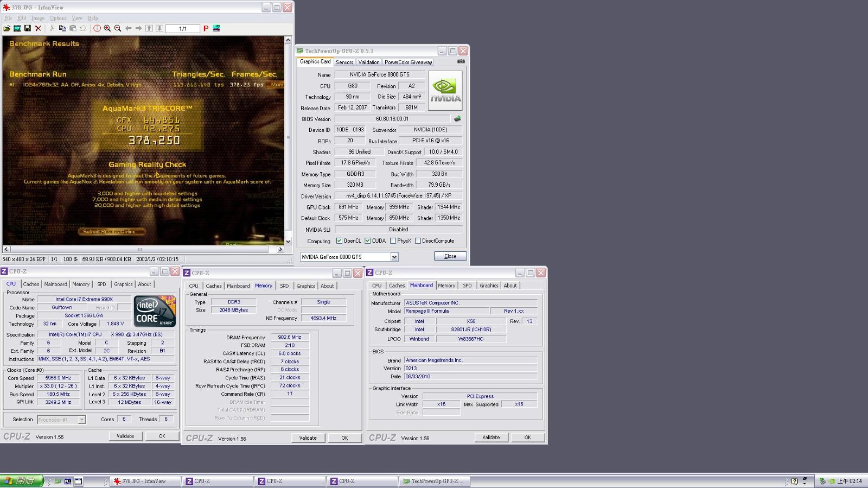
Task: Click the Driver Version field in GPU-Z
Action: pos(398,196)
